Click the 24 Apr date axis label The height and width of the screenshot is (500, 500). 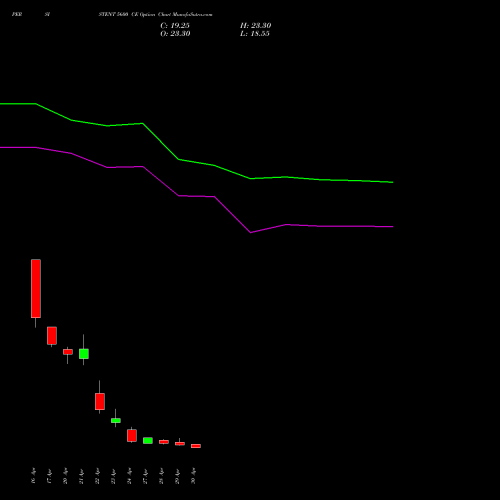pyautogui.click(x=129, y=476)
